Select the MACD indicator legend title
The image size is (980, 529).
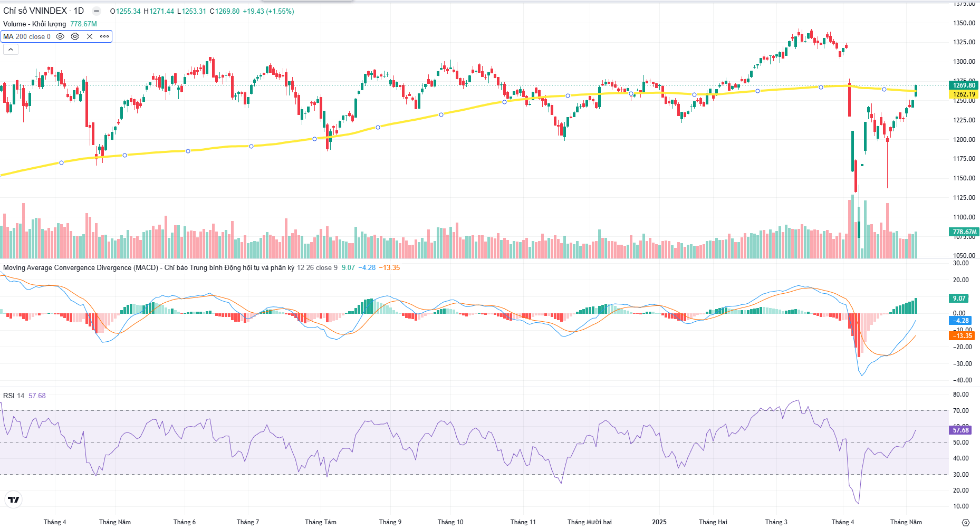[x=149, y=267]
